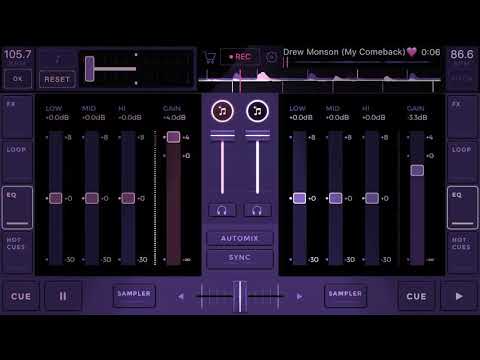Open the right deck SAMPLER
Image resolution: width=480 pixels, height=360 pixels.
click(345, 295)
